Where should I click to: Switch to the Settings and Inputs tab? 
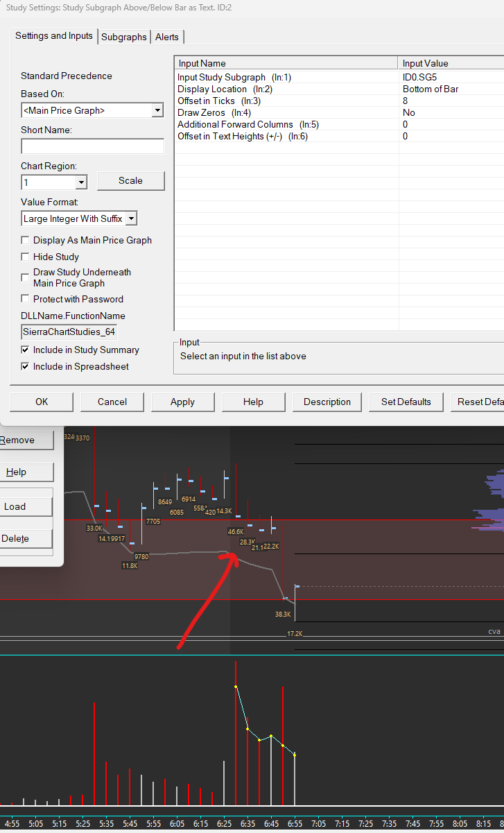54,36
